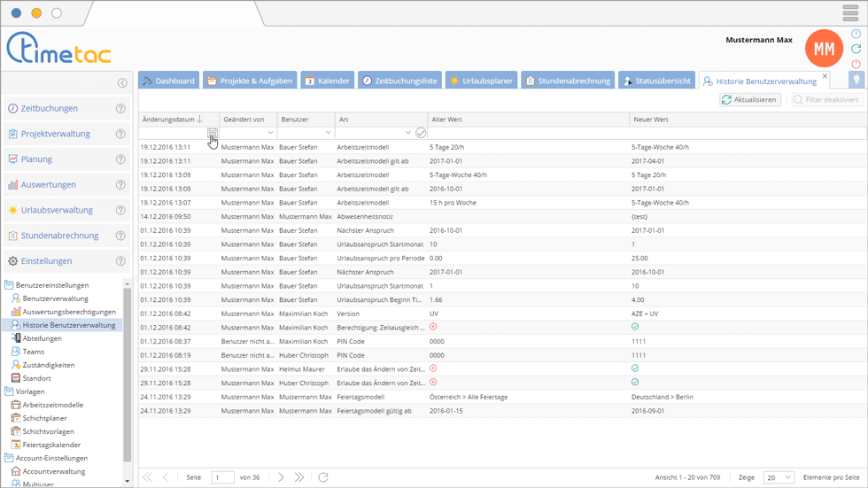Open the date picker in Änderungsdatum filter

213,133
